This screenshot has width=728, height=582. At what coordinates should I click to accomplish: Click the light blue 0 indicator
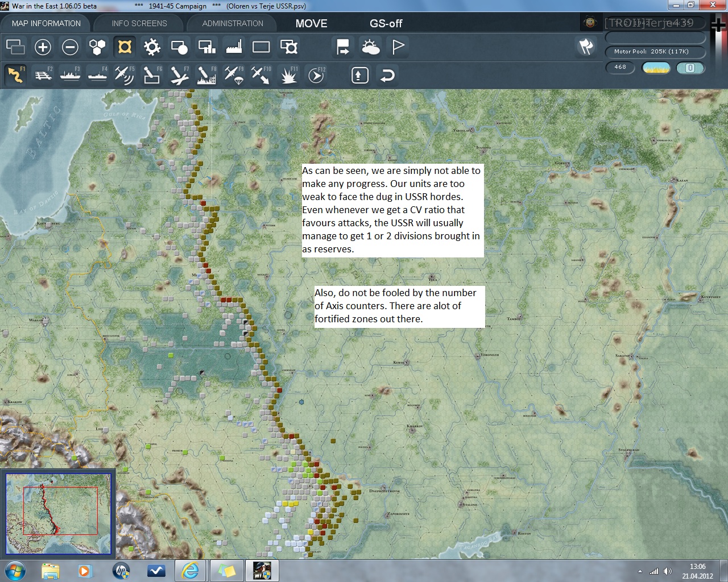[x=690, y=68]
